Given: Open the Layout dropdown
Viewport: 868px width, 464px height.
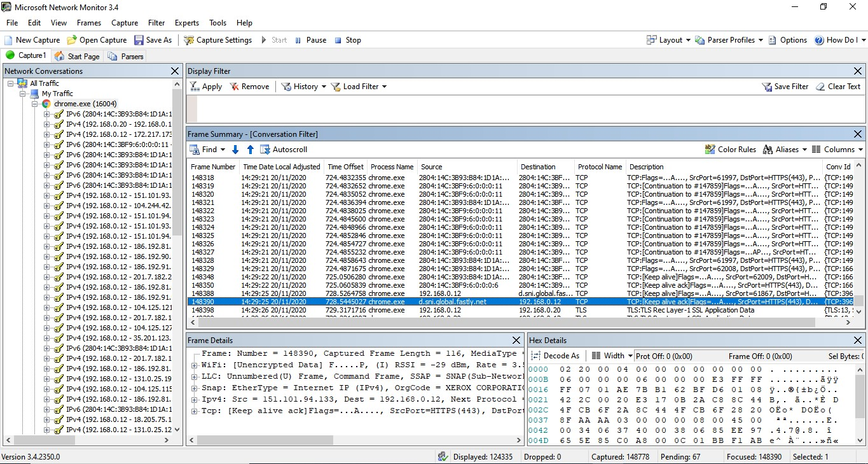Looking at the screenshot, I should click(668, 39).
